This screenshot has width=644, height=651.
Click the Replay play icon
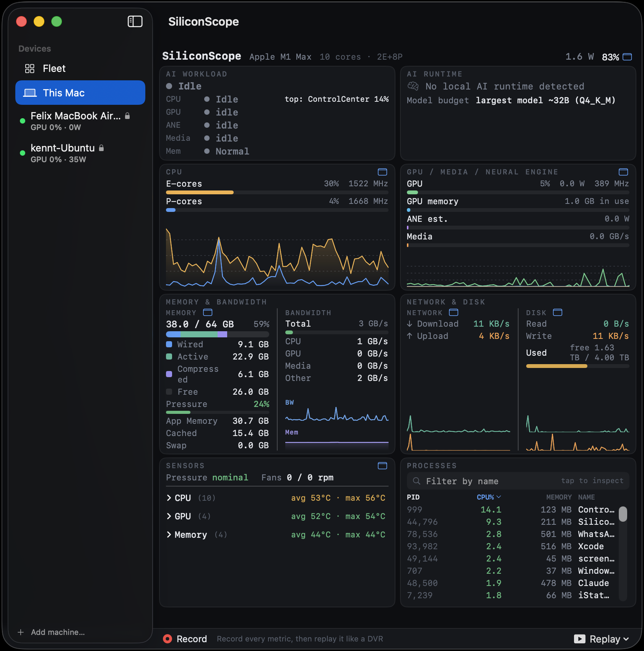(x=580, y=639)
